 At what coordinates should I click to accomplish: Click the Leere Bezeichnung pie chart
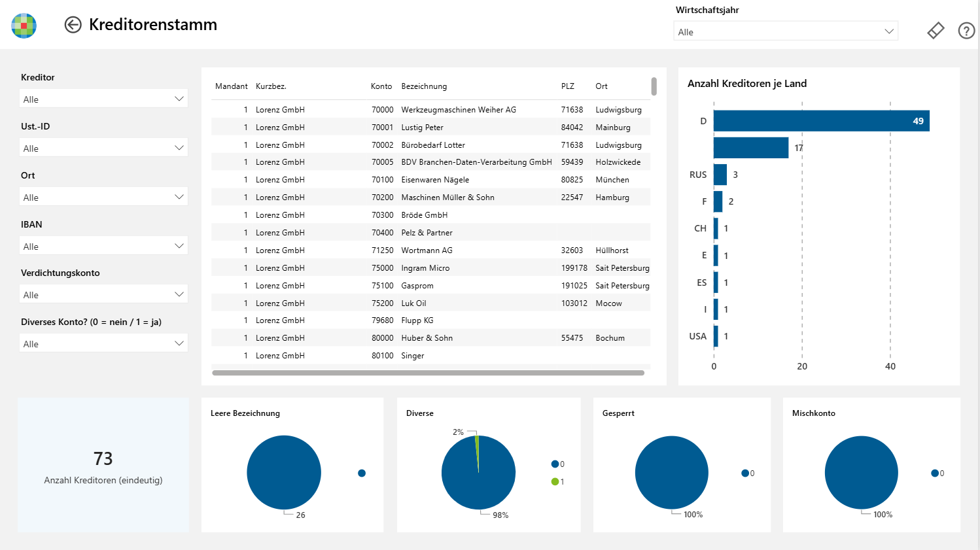284,472
